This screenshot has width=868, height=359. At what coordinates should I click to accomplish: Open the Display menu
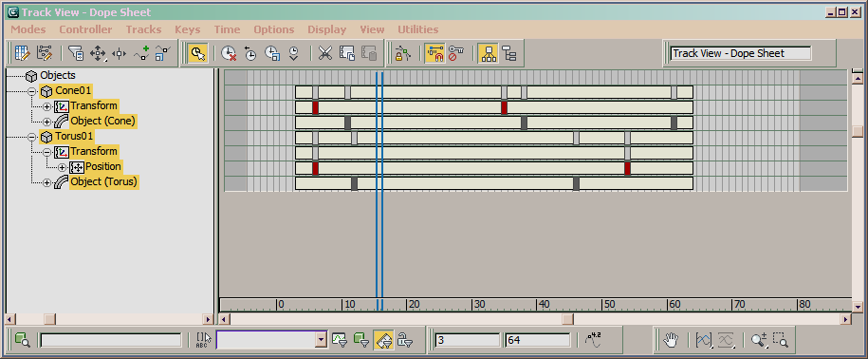click(x=326, y=29)
